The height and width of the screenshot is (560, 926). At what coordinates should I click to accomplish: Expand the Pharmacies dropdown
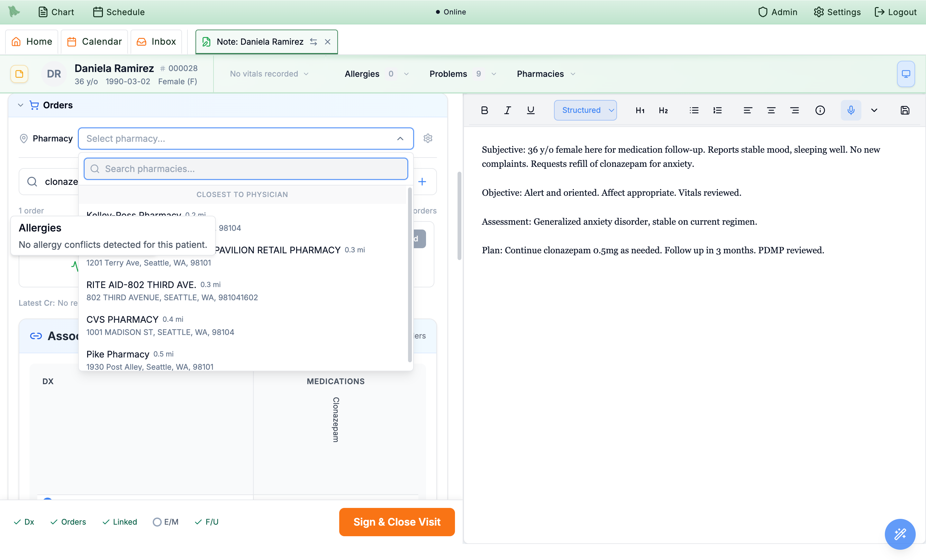point(546,74)
